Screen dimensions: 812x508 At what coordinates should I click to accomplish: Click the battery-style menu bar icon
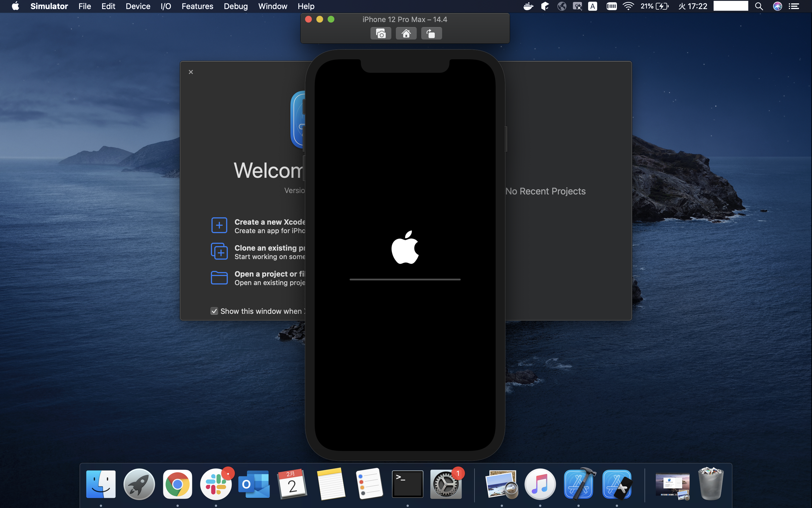[x=611, y=6]
